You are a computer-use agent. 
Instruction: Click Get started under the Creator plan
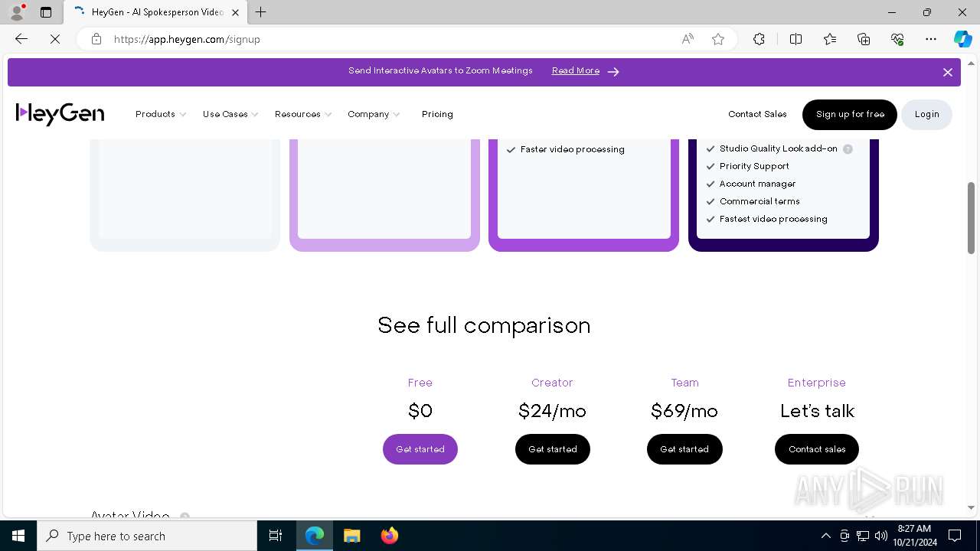click(553, 449)
